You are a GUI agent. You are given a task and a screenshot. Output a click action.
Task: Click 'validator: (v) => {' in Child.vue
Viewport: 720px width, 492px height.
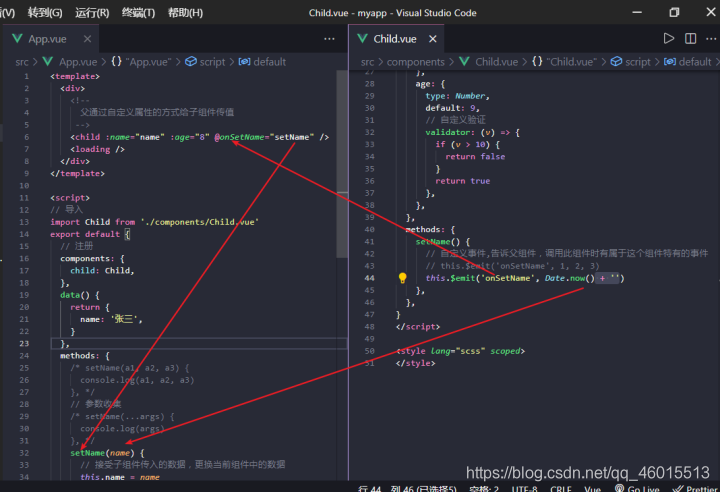tap(472, 132)
